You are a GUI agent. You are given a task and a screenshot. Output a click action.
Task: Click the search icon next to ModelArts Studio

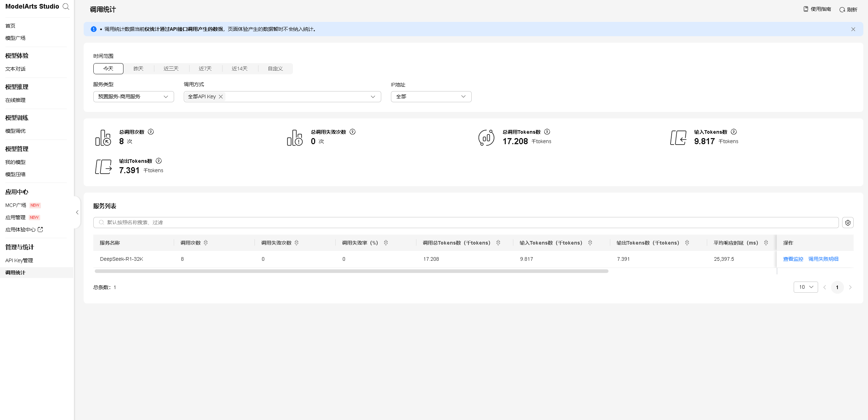tap(66, 6)
